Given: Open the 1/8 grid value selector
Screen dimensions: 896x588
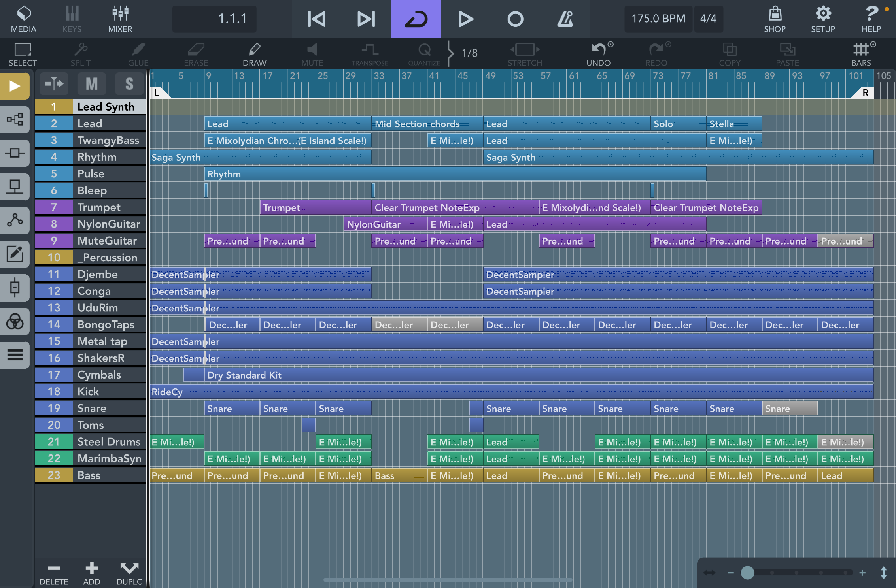Looking at the screenshot, I should tap(469, 53).
